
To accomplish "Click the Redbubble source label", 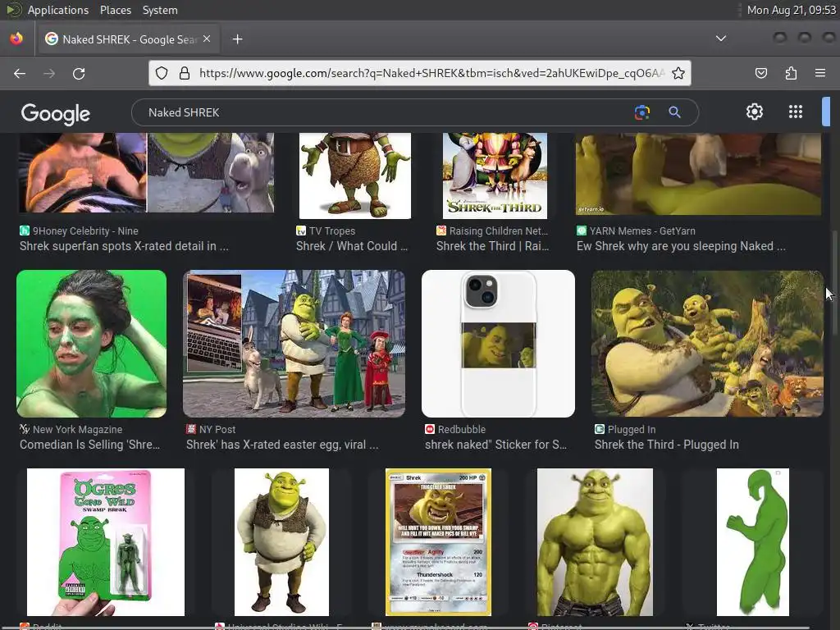I will pos(461,429).
